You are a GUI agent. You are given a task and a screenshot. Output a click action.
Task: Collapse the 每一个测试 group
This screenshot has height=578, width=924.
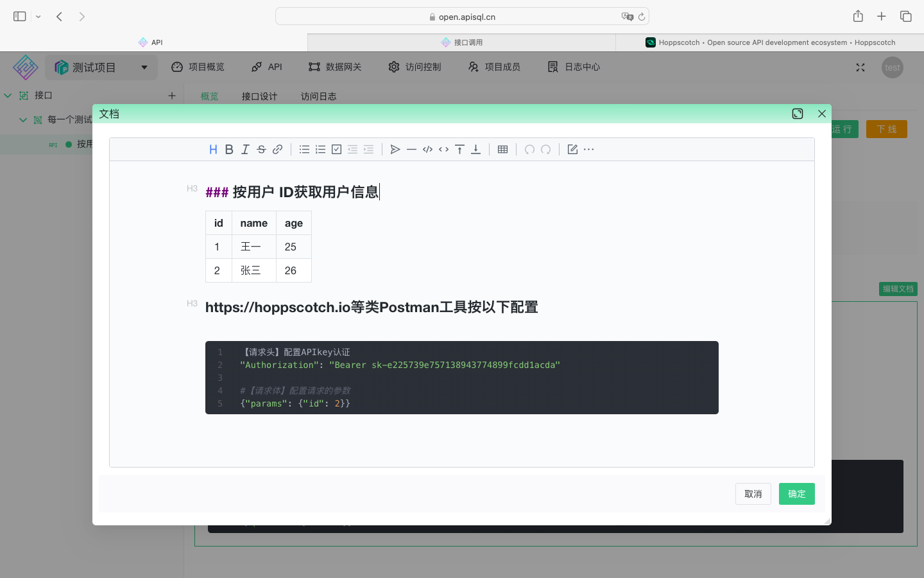pyautogui.click(x=22, y=119)
